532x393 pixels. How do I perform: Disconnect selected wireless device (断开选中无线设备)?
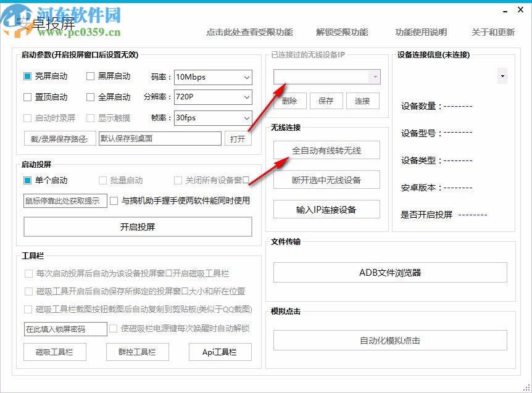pos(326,180)
